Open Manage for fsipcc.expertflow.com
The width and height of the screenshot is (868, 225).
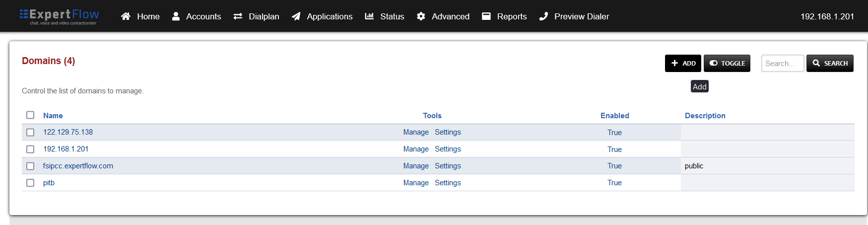click(x=416, y=166)
